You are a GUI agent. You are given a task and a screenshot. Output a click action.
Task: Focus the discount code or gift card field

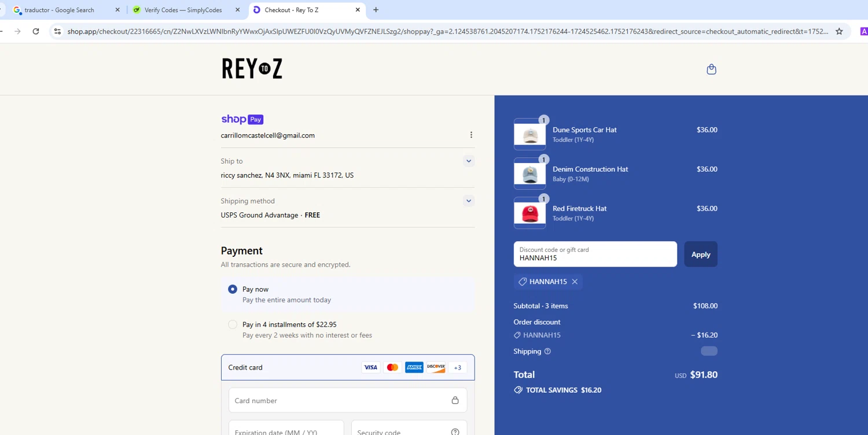pyautogui.click(x=595, y=254)
